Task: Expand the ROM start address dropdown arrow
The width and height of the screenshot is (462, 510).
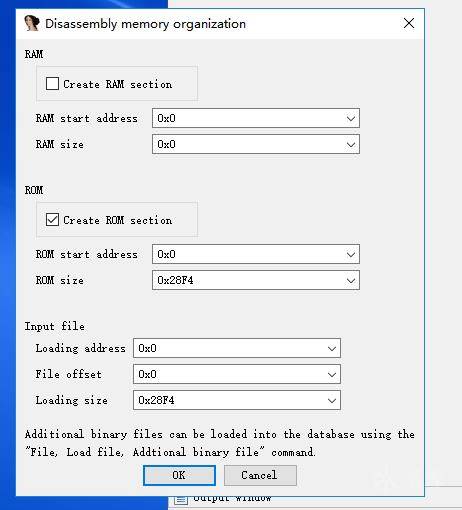Action: point(351,254)
